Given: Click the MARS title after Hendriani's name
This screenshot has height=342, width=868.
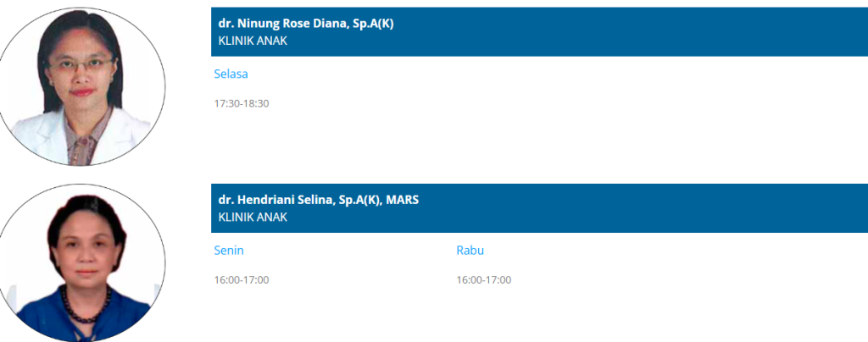Looking at the screenshot, I should point(403,200).
